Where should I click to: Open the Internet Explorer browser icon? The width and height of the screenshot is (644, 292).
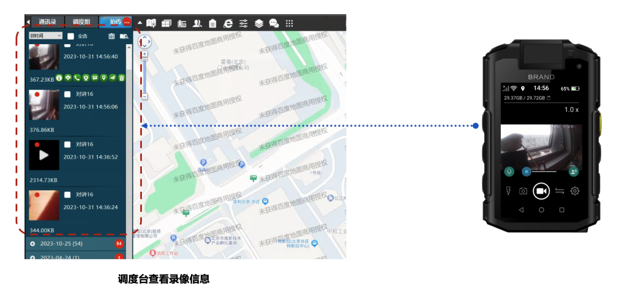click(228, 23)
